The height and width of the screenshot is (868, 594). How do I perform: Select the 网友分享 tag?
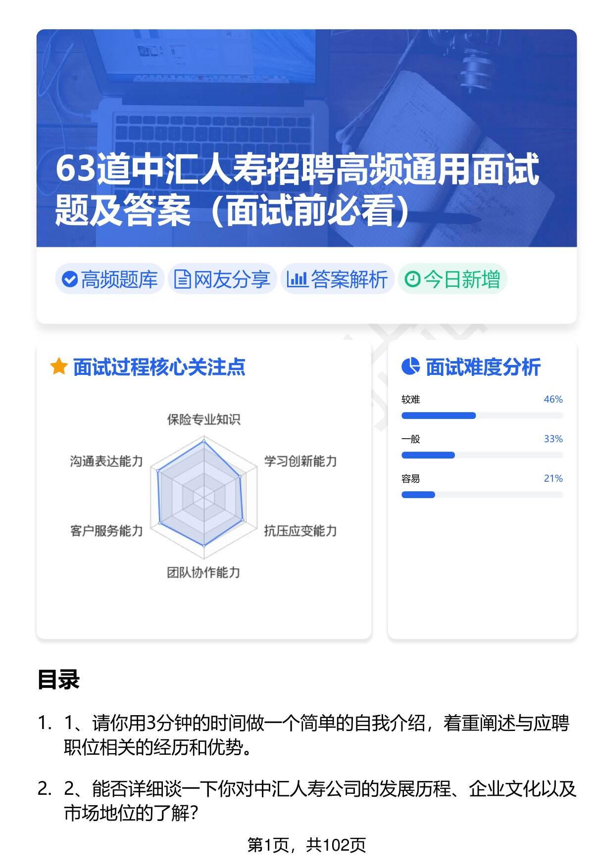tap(222, 279)
